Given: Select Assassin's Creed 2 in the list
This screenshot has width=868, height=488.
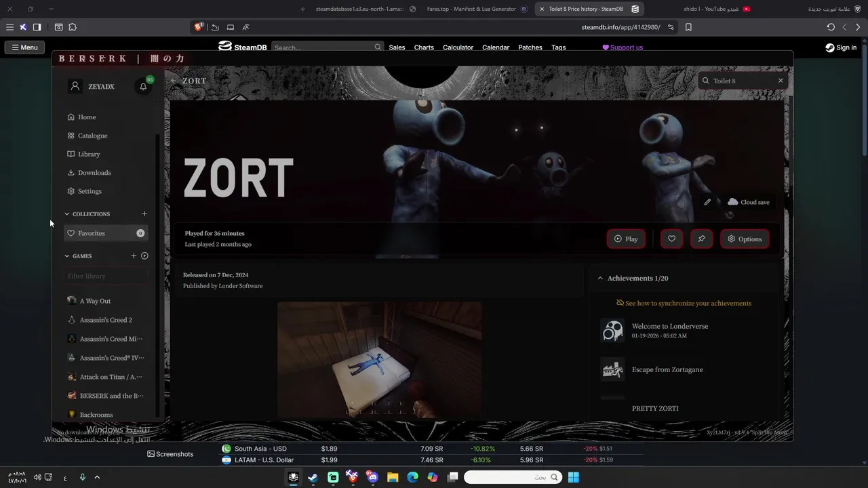Looking at the screenshot, I should tap(106, 320).
